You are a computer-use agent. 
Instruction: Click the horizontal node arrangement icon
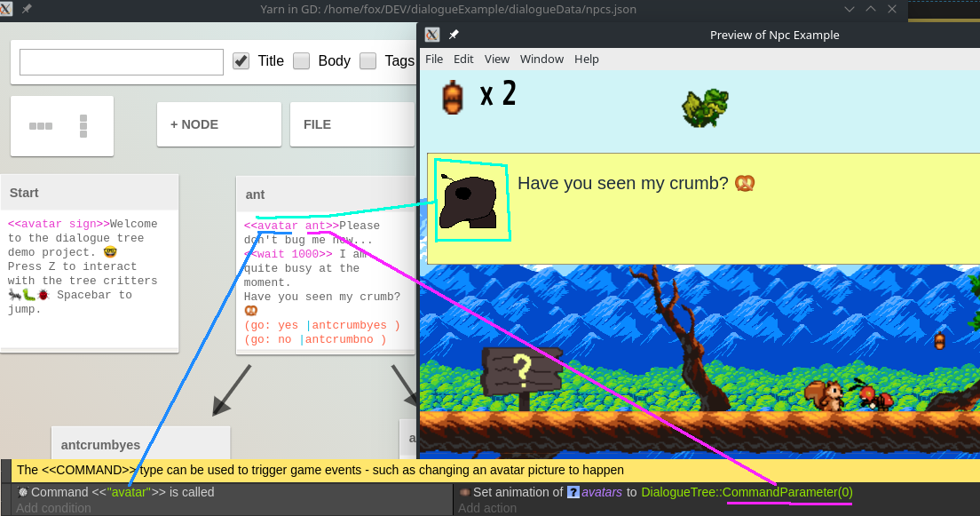(x=41, y=126)
